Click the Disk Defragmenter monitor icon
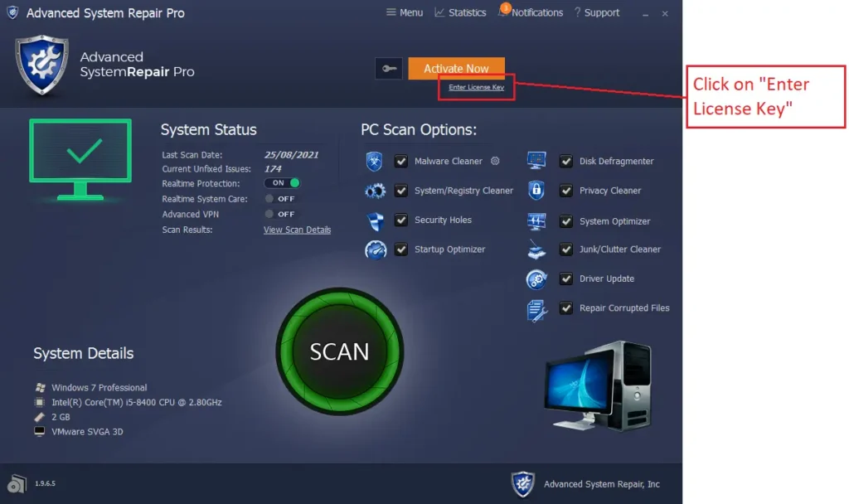The height and width of the screenshot is (504, 849). (x=536, y=161)
